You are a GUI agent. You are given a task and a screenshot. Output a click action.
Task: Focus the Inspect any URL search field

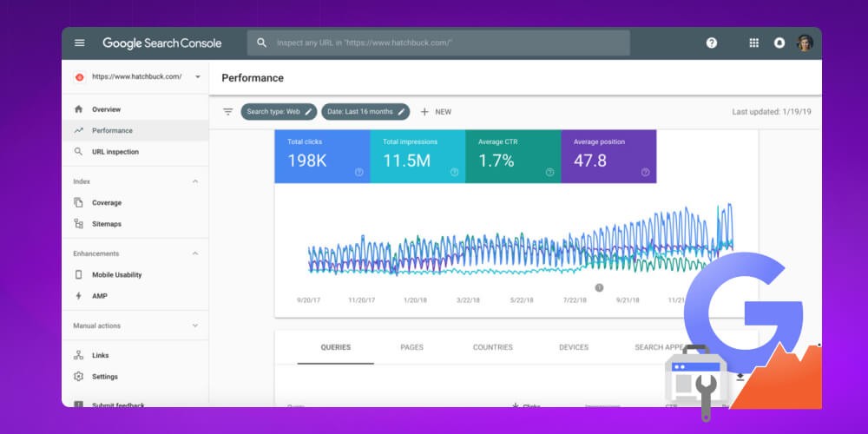coord(438,43)
